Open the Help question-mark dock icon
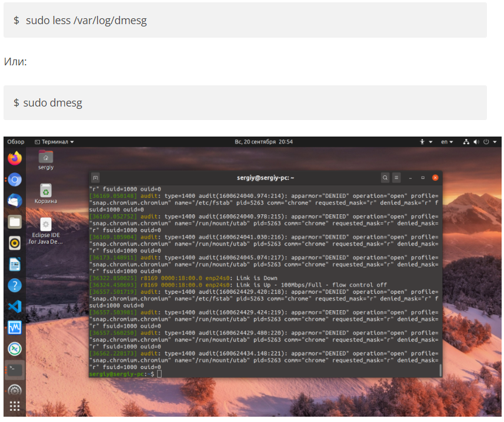Screen dimensions: 504x422 coord(15,285)
